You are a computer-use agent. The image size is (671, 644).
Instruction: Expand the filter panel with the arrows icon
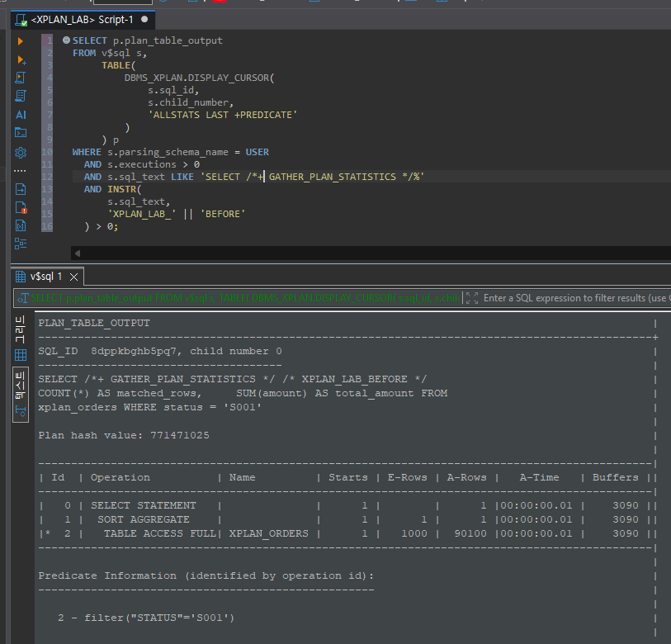471,298
